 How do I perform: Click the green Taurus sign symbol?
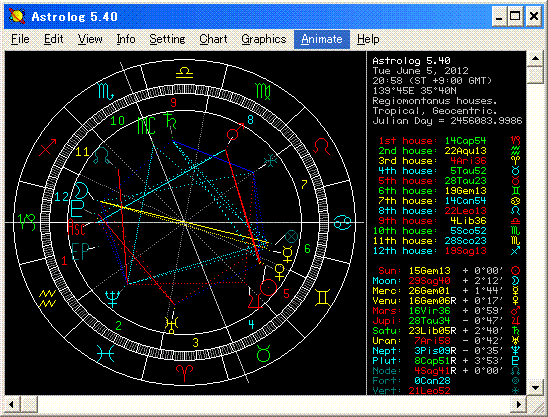click(x=264, y=353)
